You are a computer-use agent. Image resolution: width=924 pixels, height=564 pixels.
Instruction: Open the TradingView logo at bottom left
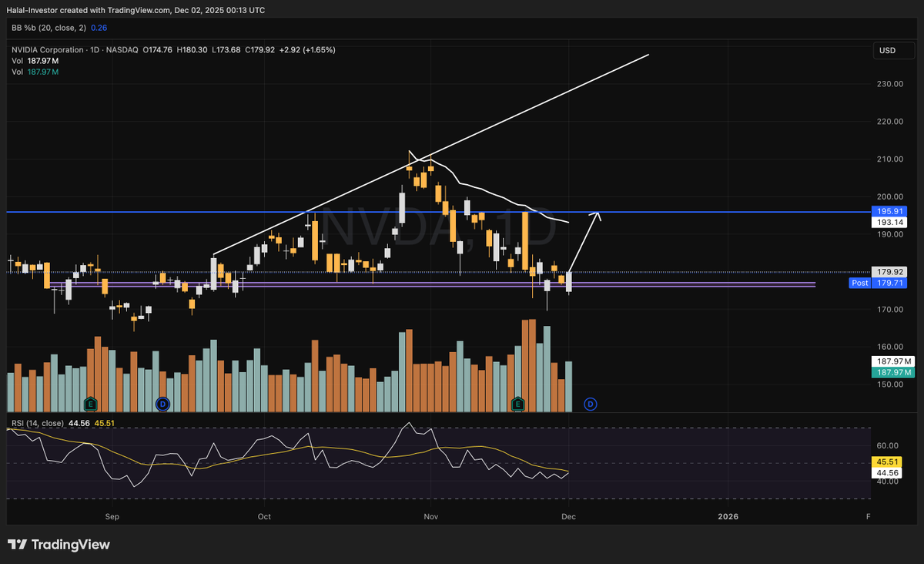coord(59,545)
